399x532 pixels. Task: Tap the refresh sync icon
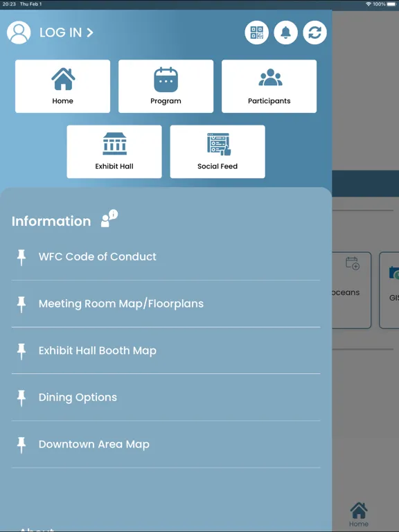coord(315,33)
